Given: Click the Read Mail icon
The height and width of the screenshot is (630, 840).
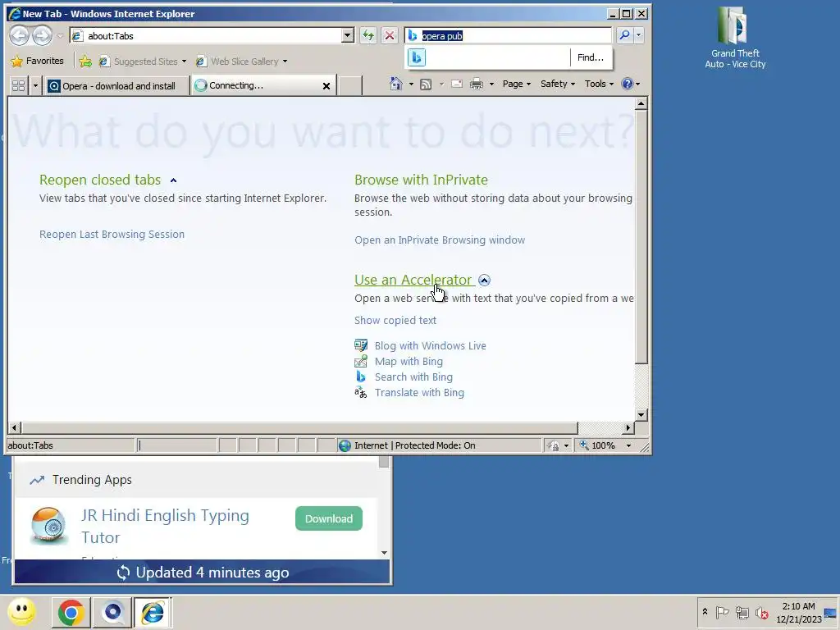Looking at the screenshot, I should pyautogui.click(x=456, y=84).
